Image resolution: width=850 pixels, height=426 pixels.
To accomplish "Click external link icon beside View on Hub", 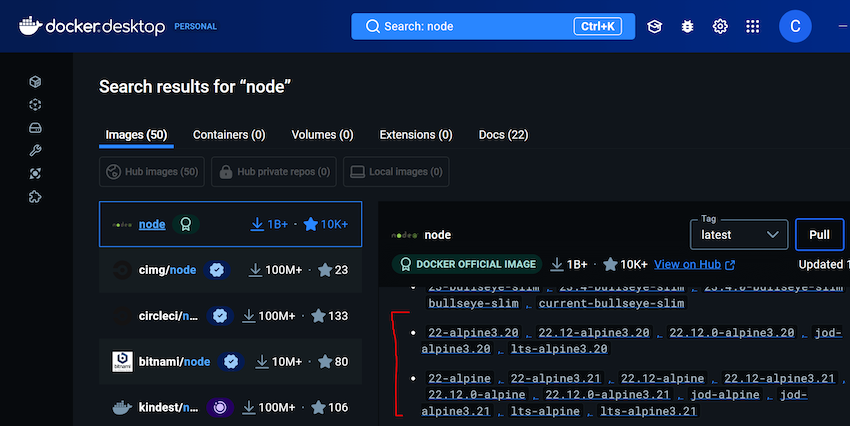I will 730,264.
